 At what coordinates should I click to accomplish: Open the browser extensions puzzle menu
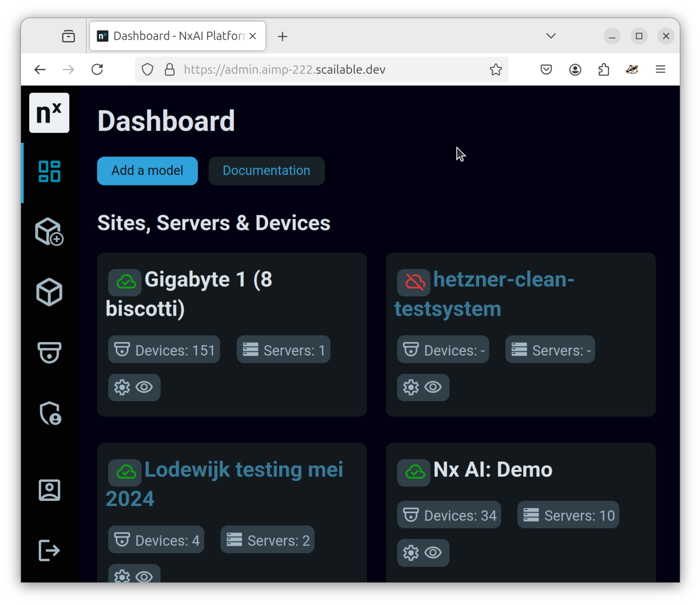(x=603, y=69)
